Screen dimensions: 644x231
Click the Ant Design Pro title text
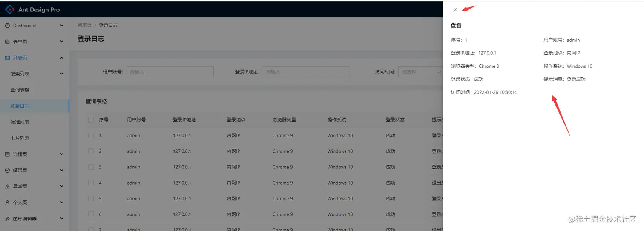[x=39, y=9]
